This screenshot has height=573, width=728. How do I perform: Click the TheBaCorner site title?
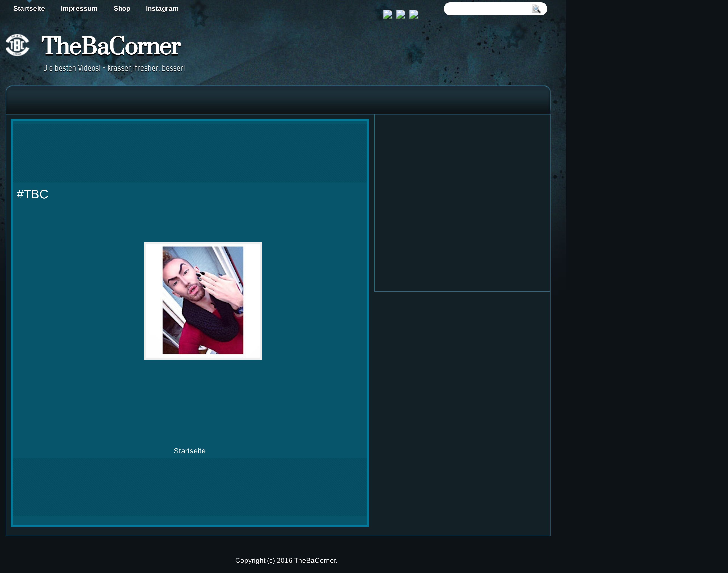pos(111,46)
